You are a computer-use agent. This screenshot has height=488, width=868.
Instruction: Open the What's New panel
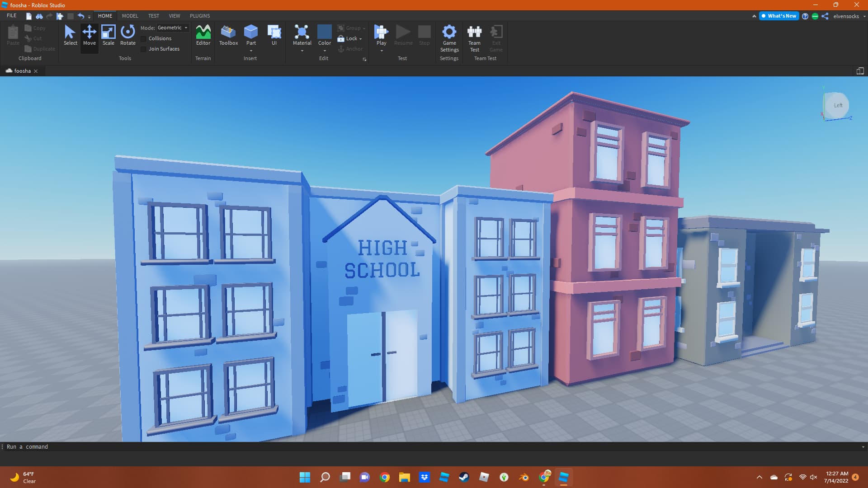click(x=779, y=16)
